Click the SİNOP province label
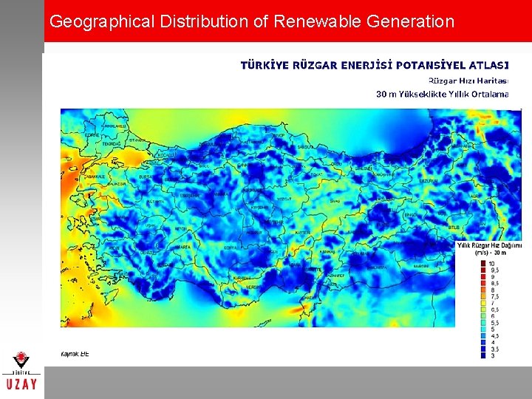The image size is (532, 399). click(279, 135)
